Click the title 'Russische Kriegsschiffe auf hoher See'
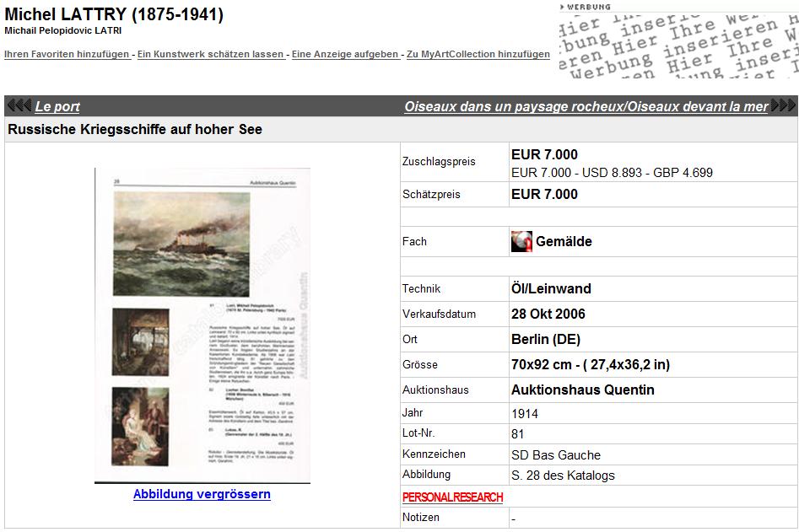This screenshot has width=799, height=532. click(x=135, y=130)
